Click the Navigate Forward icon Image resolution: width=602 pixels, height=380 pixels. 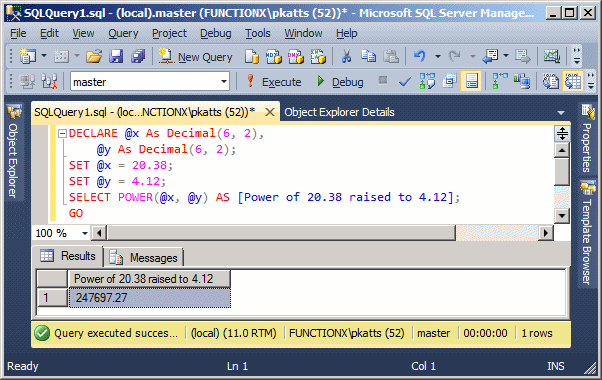tap(523, 56)
